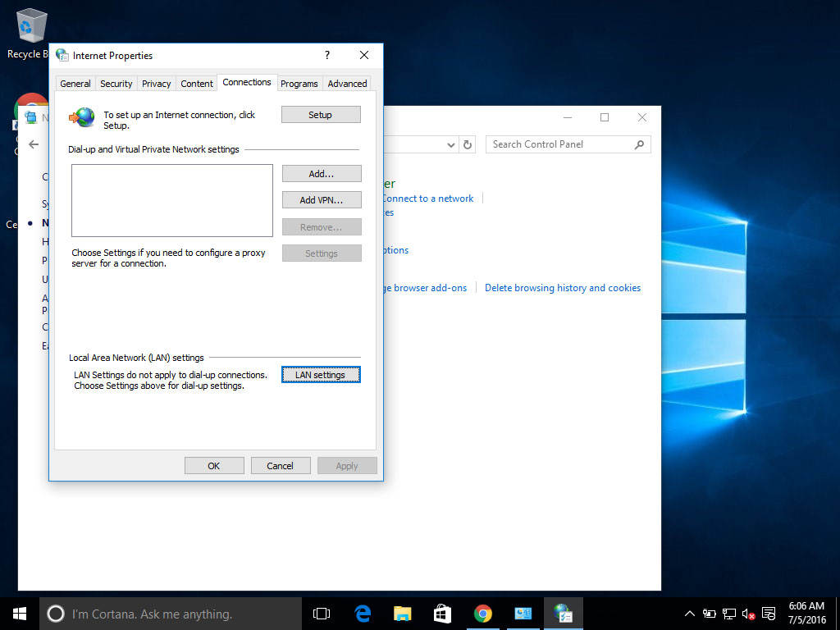Open Microsoft Edge from the taskbar
This screenshot has height=630, width=840.
(x=363, y=614)
